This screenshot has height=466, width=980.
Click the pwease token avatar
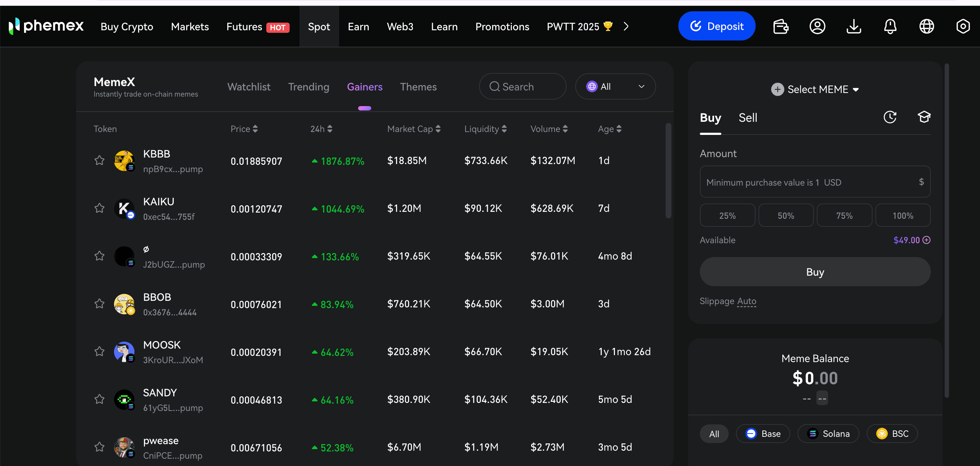tap(124, 447)
